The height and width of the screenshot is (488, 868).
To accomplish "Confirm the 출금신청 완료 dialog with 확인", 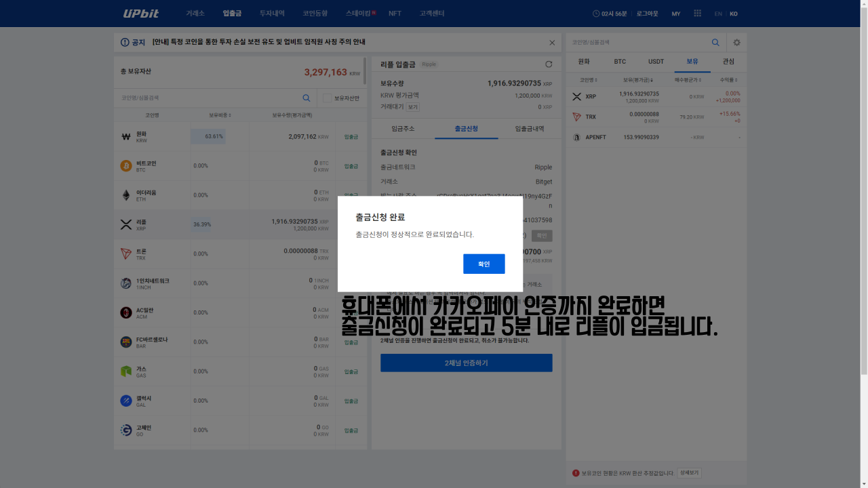I will [484, 264].
